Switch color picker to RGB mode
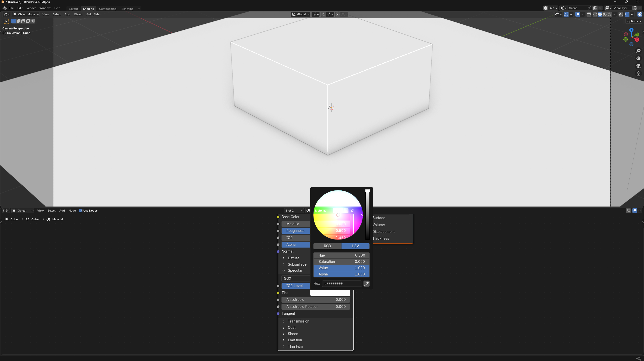The height and width of the screenshot is (361, 644). (327, 246)
